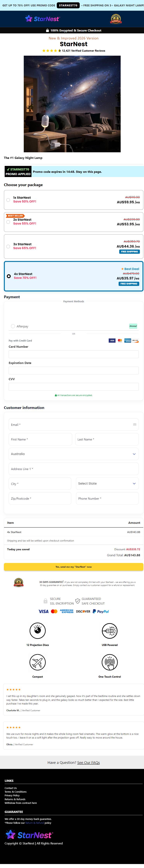
Task: Click the large American Express logo below badges
Action: tap(67, 611)
